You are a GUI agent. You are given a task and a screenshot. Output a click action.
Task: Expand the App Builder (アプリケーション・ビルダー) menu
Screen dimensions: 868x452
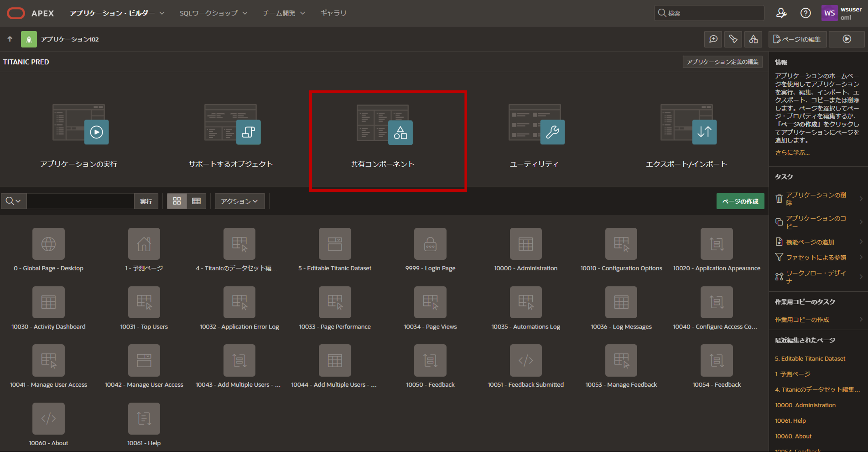point(117,13)
